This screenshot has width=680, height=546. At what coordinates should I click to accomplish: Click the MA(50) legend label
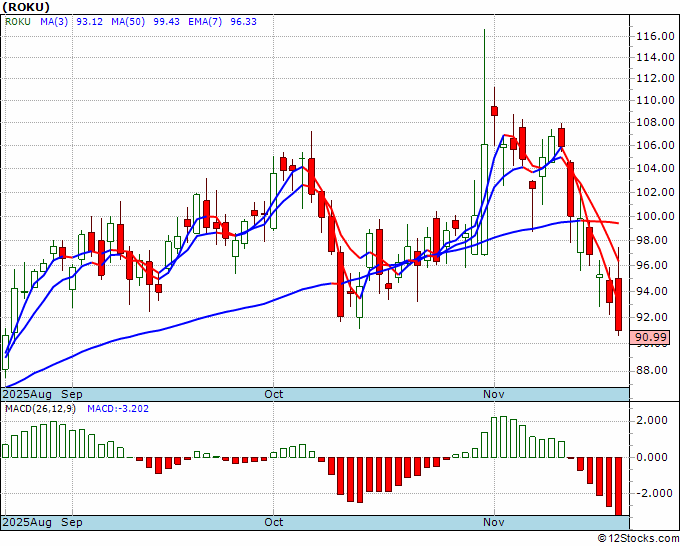coord(128,22)
